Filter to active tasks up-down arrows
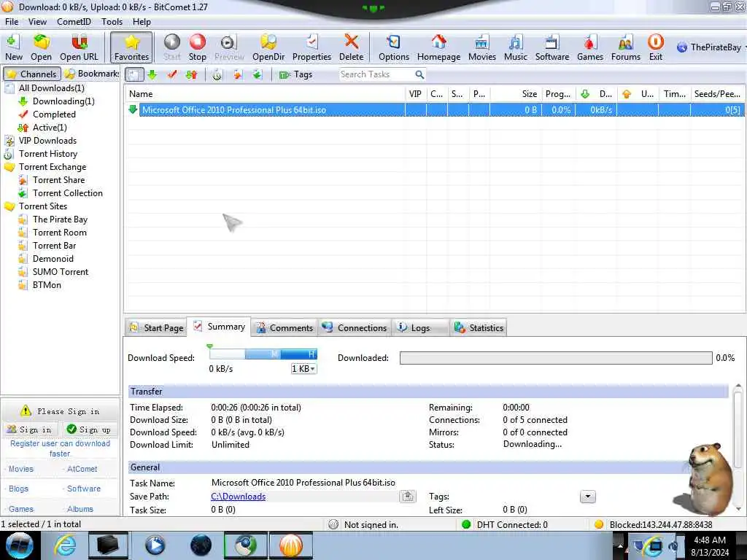This screenshot has height=560, width=747. (192, 74)
